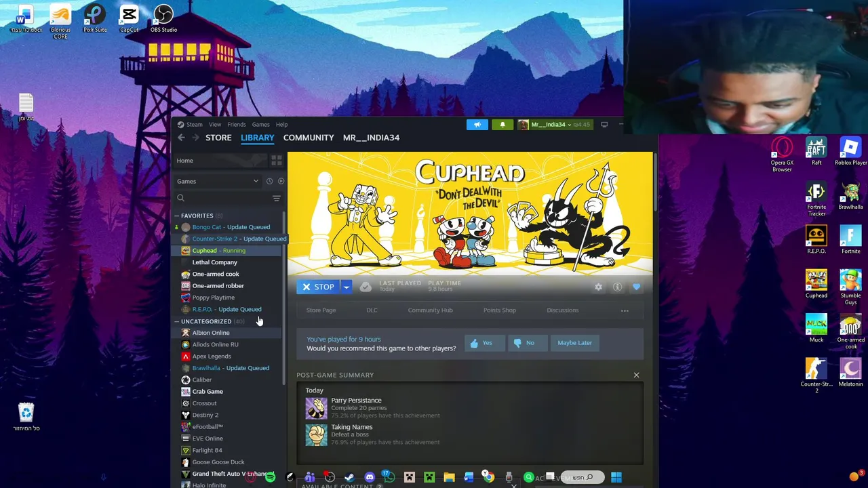868x488 pixels.
Task: Open the Recycle Bin on desktop
Action: [x=26, y=417]
